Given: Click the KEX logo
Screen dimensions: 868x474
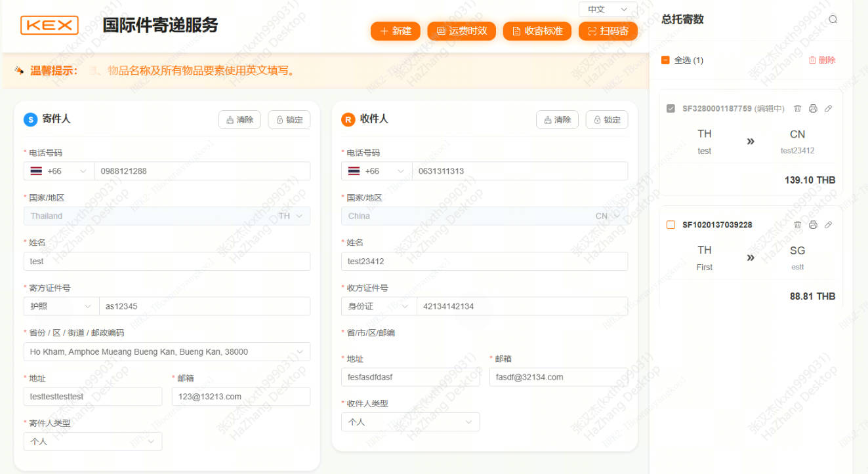Looking at the screenshot, I should coord(49,26).
